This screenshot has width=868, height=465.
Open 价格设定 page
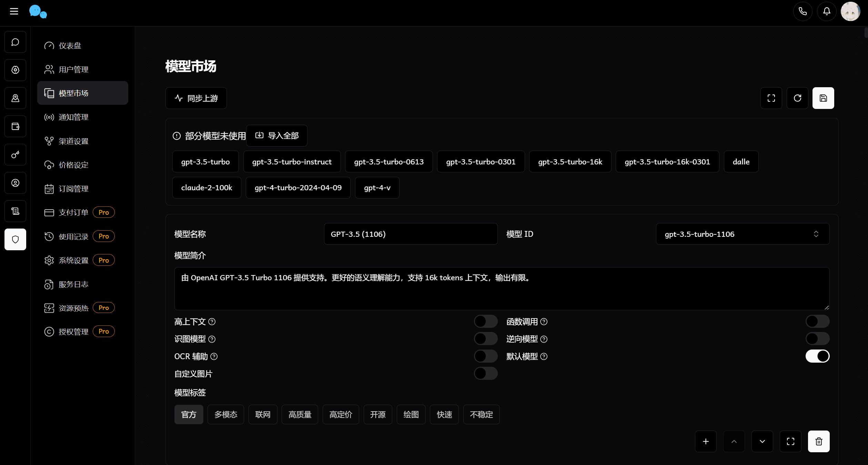click(83, 165)
